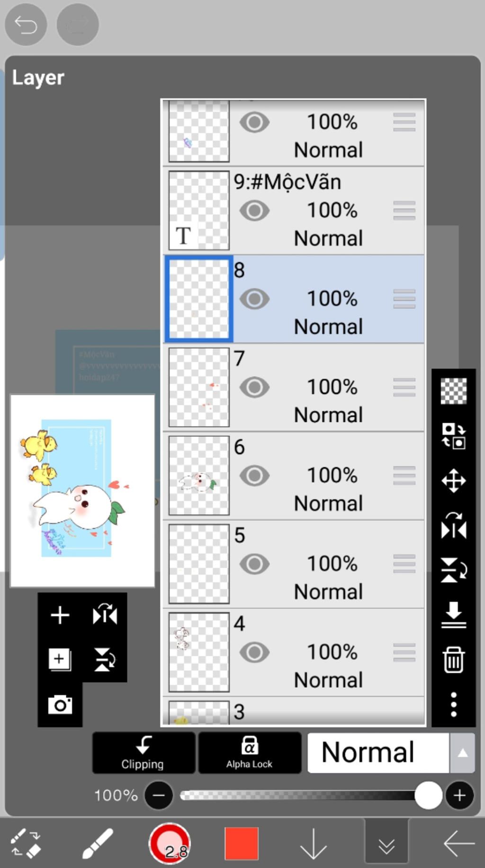
Task: Collapse panel with double chevron down
Action: [x=386, y=844]
